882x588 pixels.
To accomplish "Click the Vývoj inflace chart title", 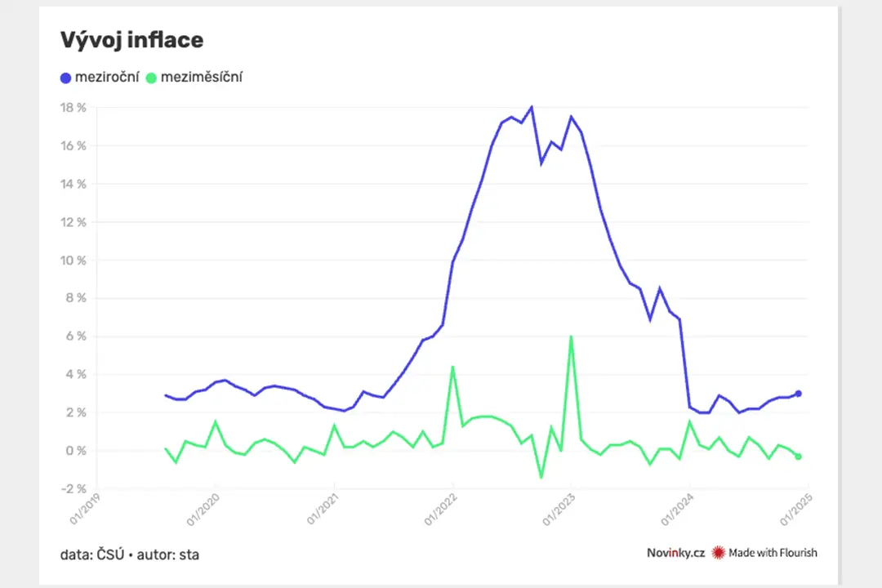I will [131, 40].
